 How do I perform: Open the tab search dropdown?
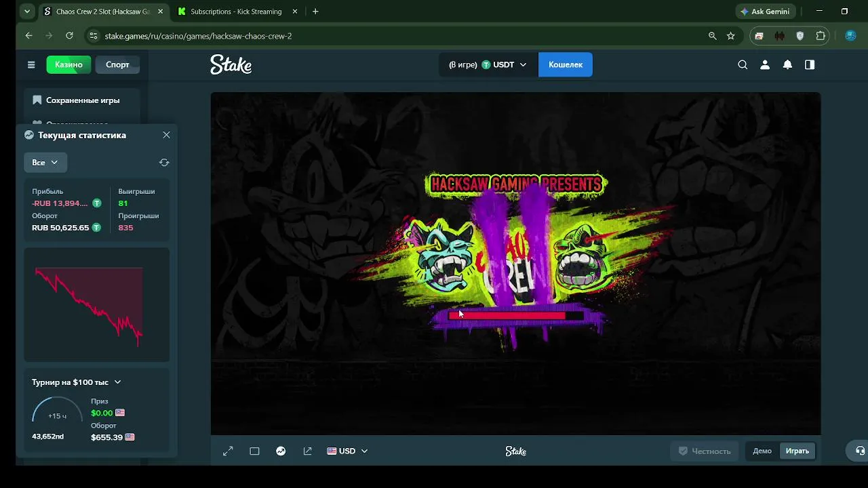point(27,12)
